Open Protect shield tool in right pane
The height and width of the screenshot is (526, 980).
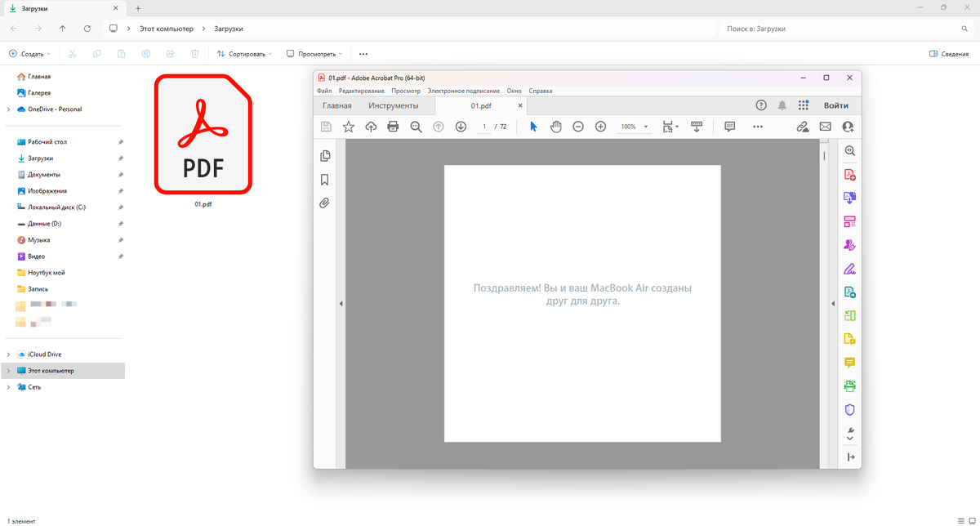[x=850, y=409]
